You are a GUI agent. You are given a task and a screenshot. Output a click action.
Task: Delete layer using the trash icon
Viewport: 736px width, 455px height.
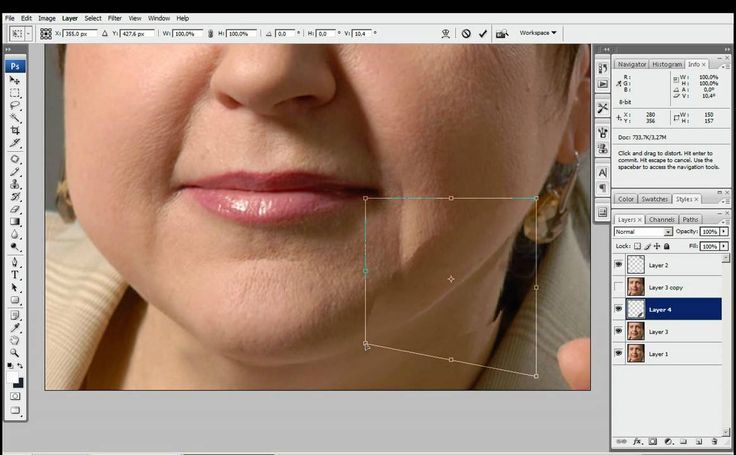click(714, 441)
